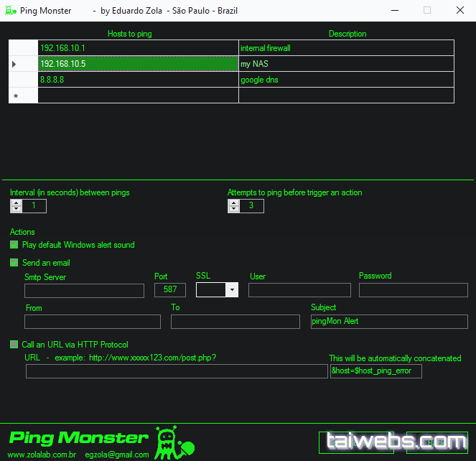The image size is (476, 461).
Task: Toggle Play default Windows alert sound checkbox
Action: click(x=14, y=245)
